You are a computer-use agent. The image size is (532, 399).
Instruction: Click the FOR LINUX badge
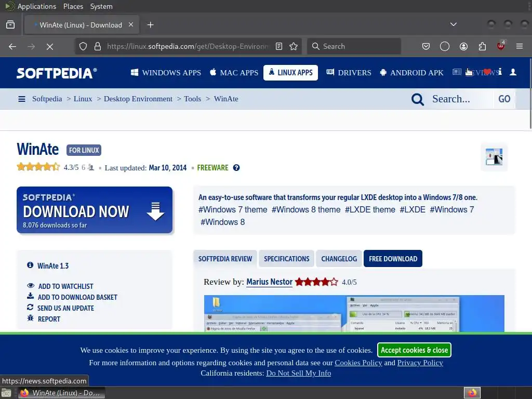click(x=84, y=150)
